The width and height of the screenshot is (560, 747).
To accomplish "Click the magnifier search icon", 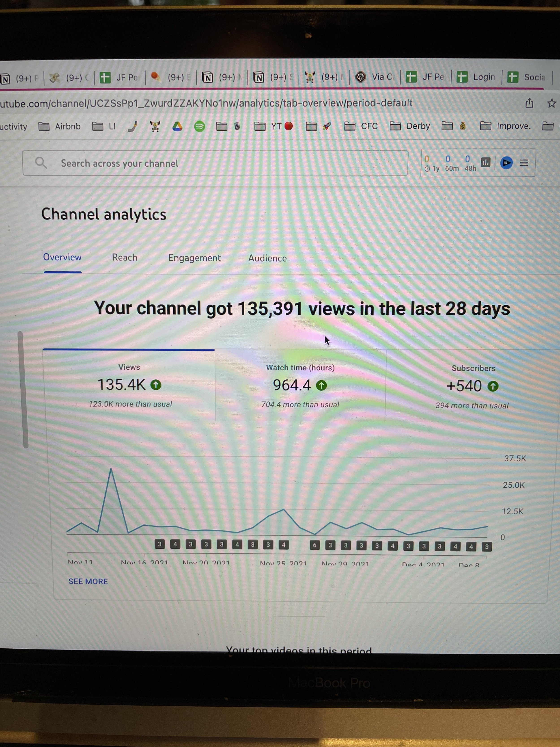I will pos(41,163).
